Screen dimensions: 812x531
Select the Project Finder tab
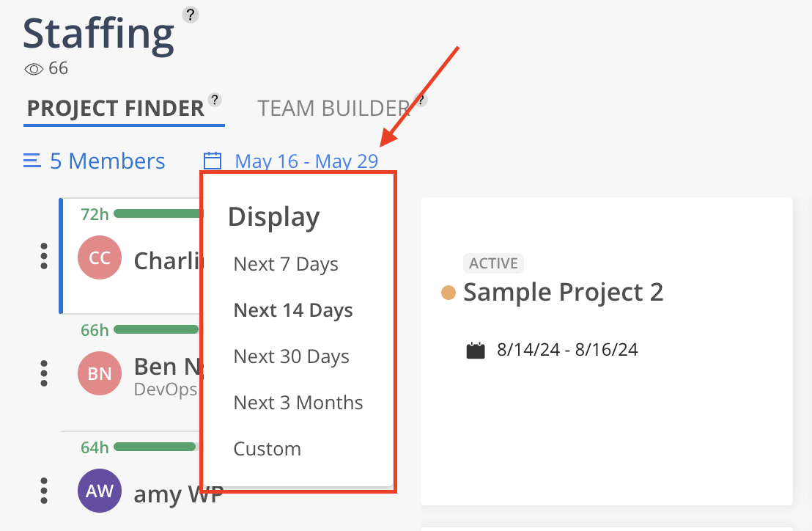[115, 109]
